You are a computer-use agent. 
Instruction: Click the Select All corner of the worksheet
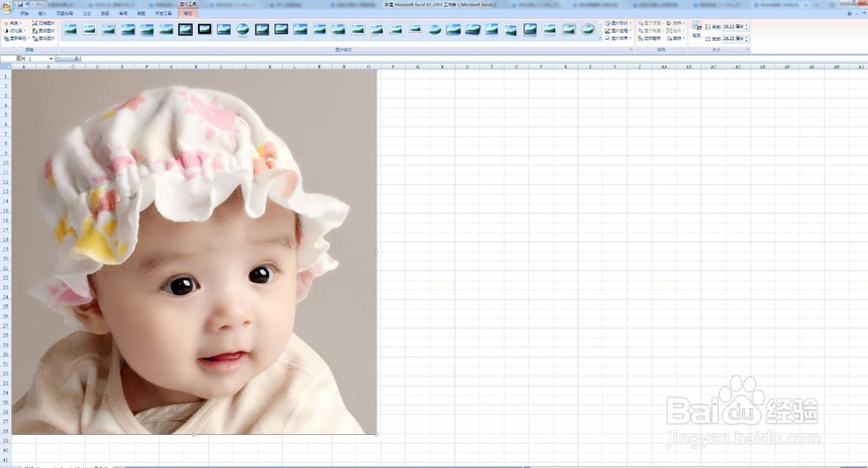(x=5, y=67)
